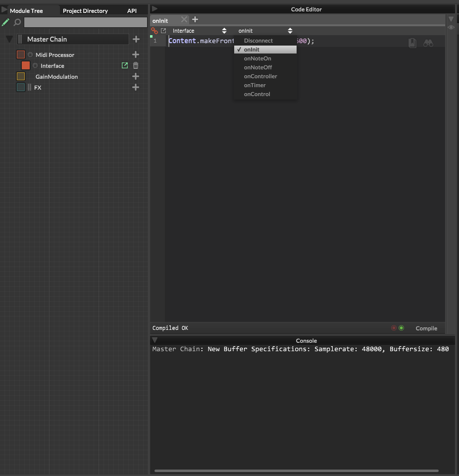Open the Interface processor dropdown
Image resolution: width=459 pixels, height=476 pixels.
200,31
